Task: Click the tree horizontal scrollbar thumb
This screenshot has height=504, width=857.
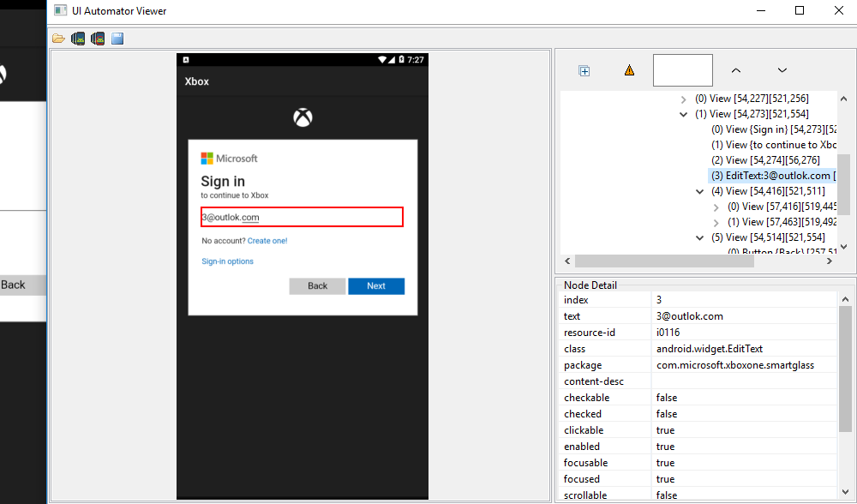Action: pos(664,261)
